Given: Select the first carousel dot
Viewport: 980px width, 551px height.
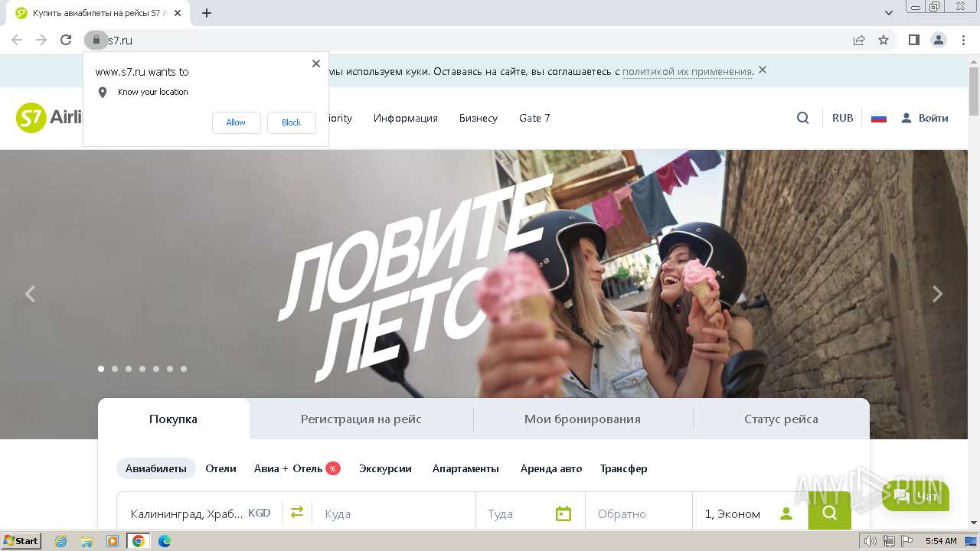Looking at the screenshot, I should pos(101,369).
